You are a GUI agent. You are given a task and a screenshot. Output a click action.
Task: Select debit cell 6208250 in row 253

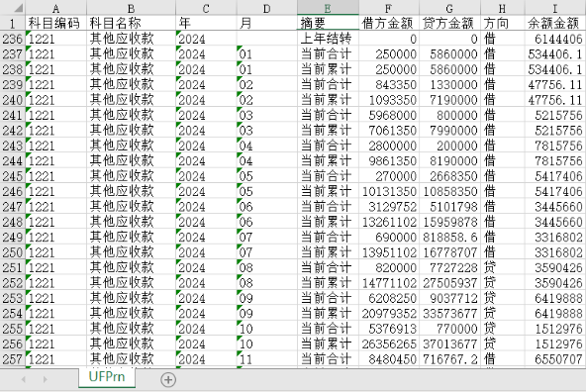click(x=389, y=298)
